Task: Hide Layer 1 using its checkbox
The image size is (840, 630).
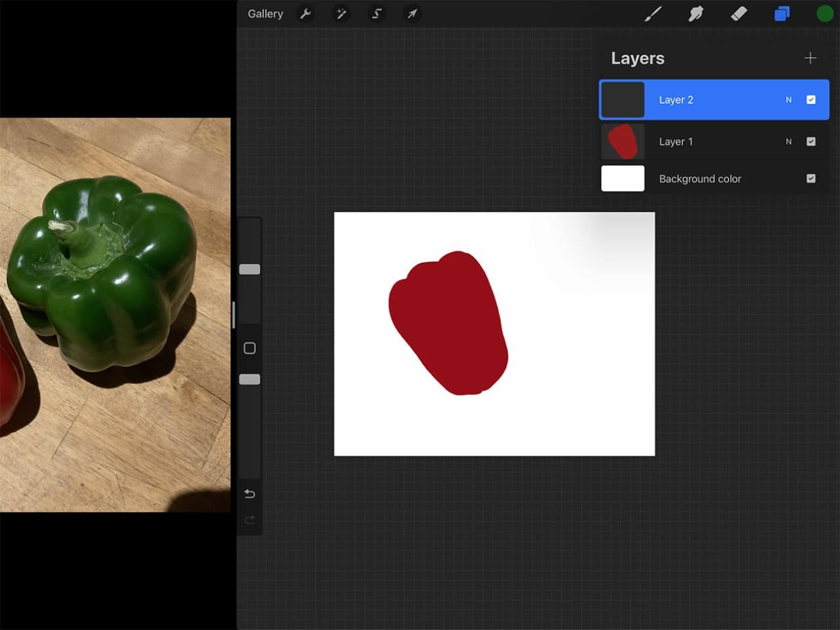Action: tap(811, 141)
